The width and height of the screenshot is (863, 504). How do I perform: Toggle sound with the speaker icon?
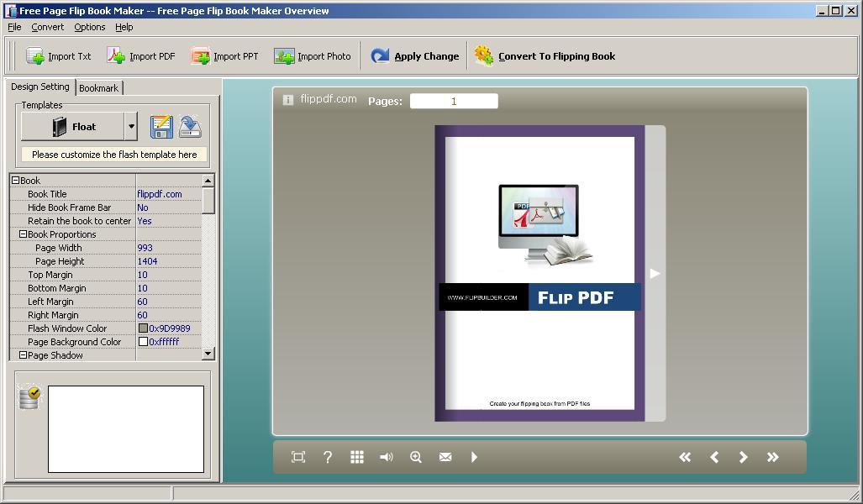[x=387, y=457]
